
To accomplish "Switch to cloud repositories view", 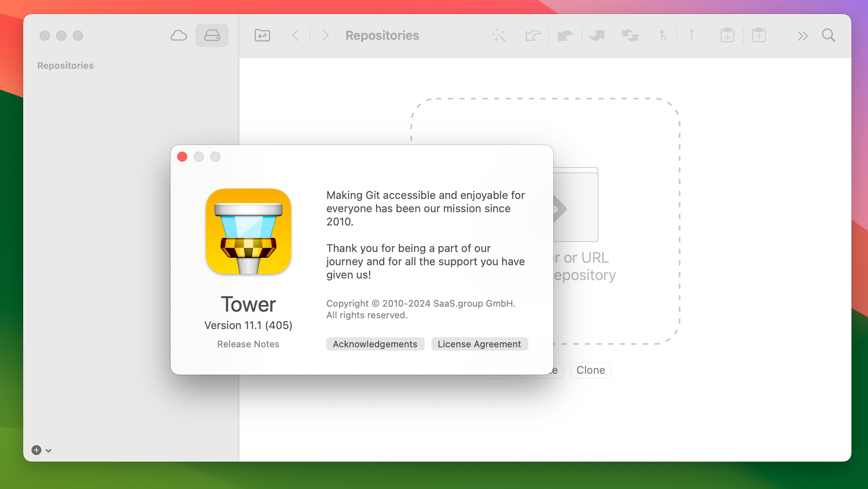I will 179,36.
